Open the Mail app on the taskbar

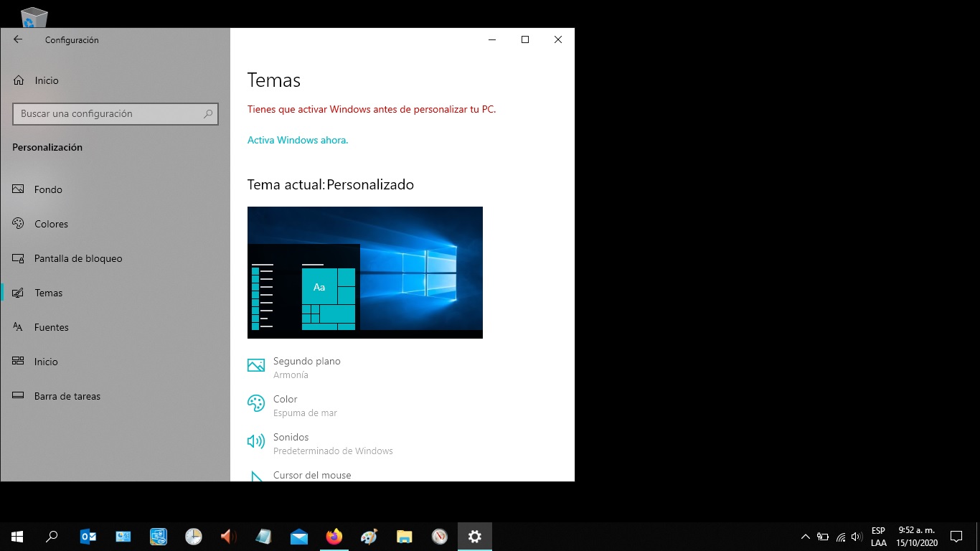pos(299,537)
